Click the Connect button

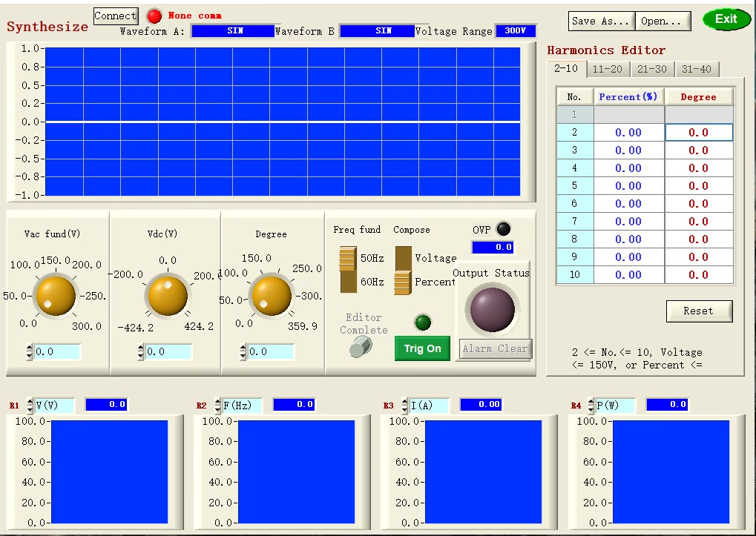pos(116,16)
